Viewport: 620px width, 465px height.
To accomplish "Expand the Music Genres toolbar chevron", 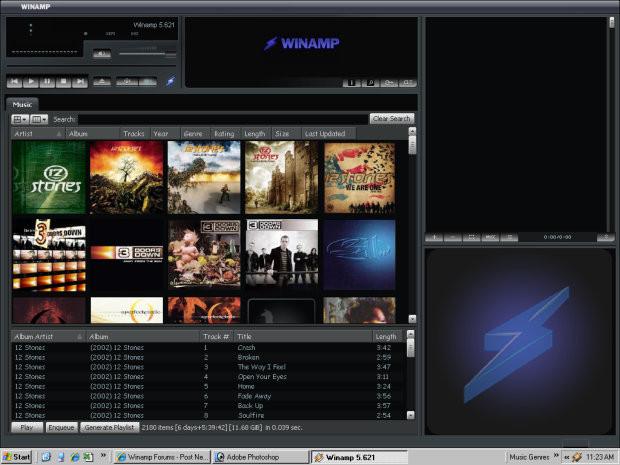I will pyautogui.click(x=556, y=455).
